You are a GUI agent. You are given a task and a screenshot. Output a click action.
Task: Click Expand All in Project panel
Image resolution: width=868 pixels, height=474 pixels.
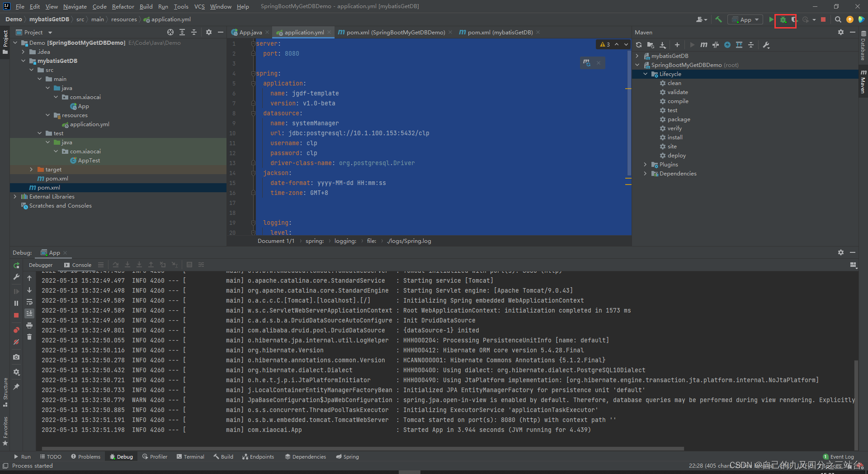point(182,32)
